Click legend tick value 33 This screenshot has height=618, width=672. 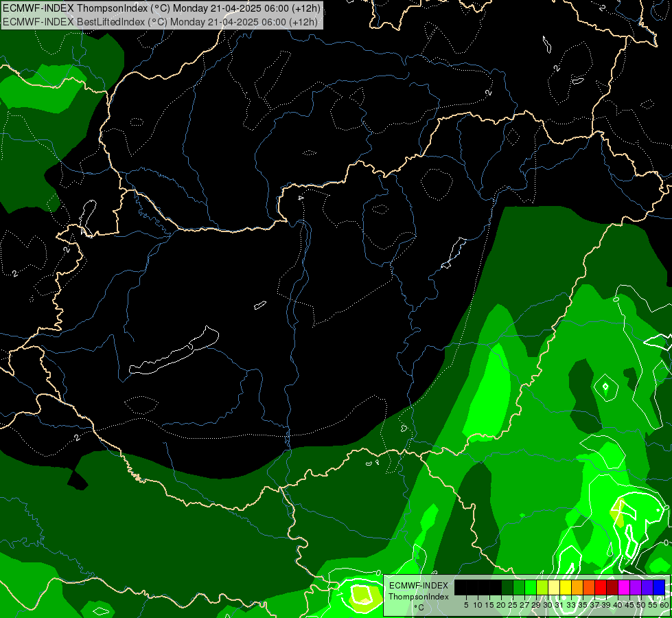pyautogui.click(x=571, y=605)
